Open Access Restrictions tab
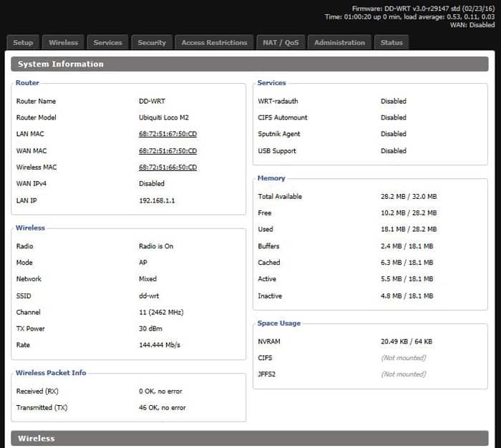The image size is (501, 448). tap(215, 42)
